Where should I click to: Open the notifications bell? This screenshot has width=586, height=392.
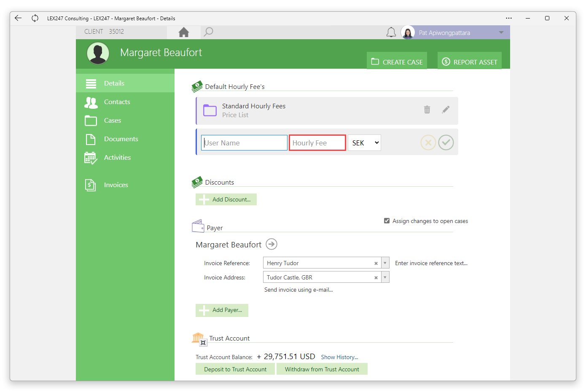391,32
